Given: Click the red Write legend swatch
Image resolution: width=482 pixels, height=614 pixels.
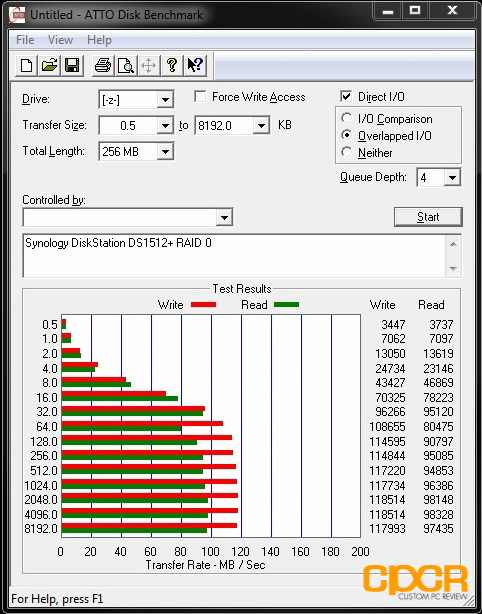Looking at the screenshot, I should coord(203,305).
